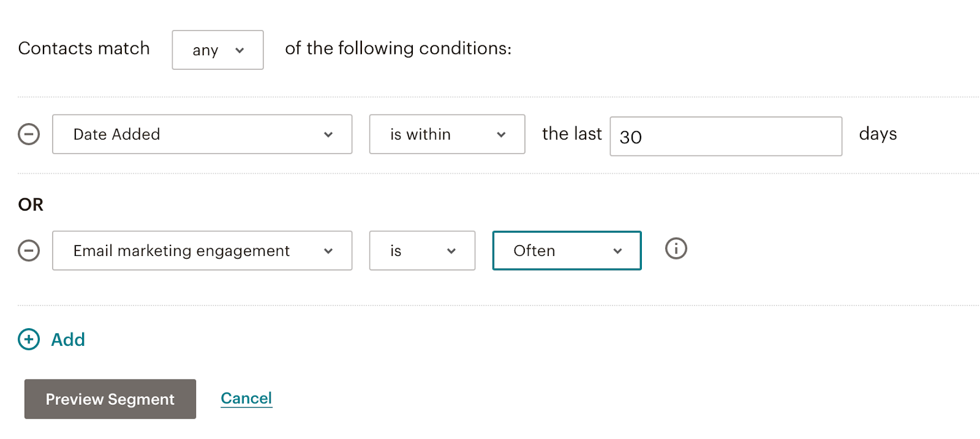Open the Email marketing engagement dropdown
Viewport: 980px width, 439px height.
(x=202, y=250)
